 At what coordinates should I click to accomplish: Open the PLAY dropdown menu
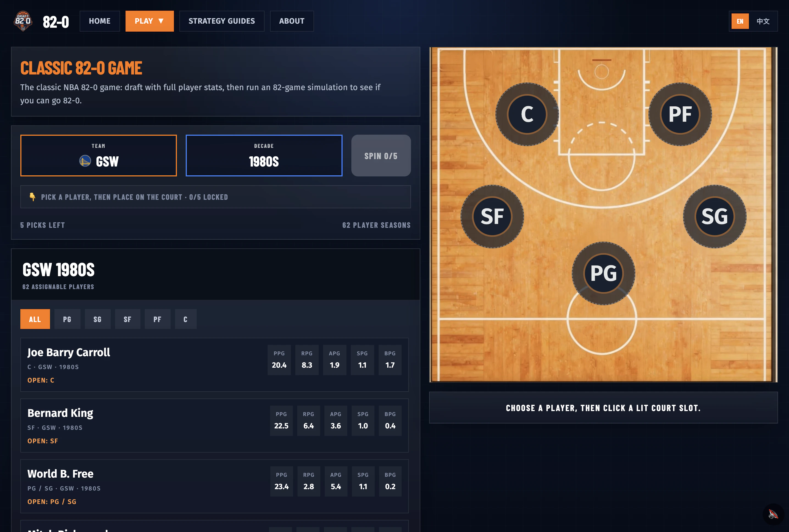pyautogui.click(x=150, y=21)
